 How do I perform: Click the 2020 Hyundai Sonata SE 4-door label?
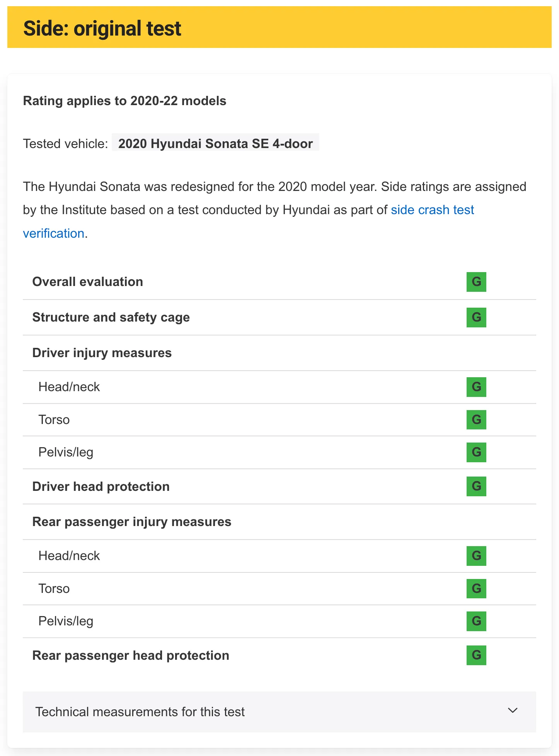point(215,143)
